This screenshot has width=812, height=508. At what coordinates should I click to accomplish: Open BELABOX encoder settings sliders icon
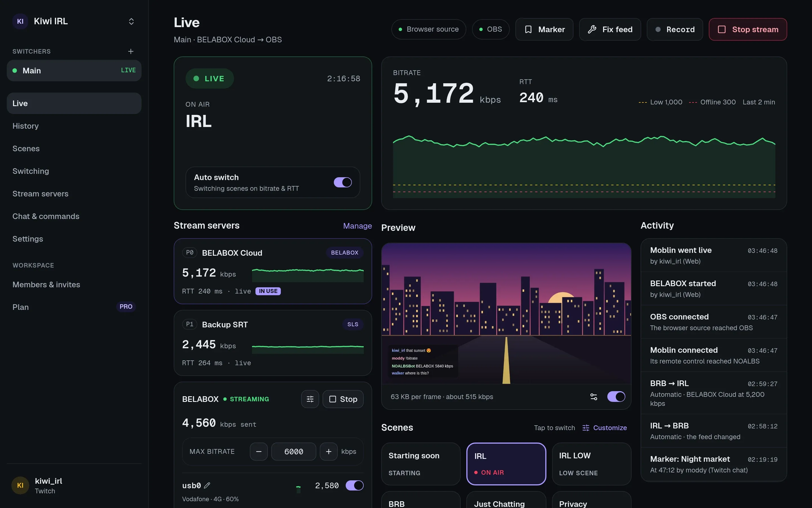(x=310, y=399)
